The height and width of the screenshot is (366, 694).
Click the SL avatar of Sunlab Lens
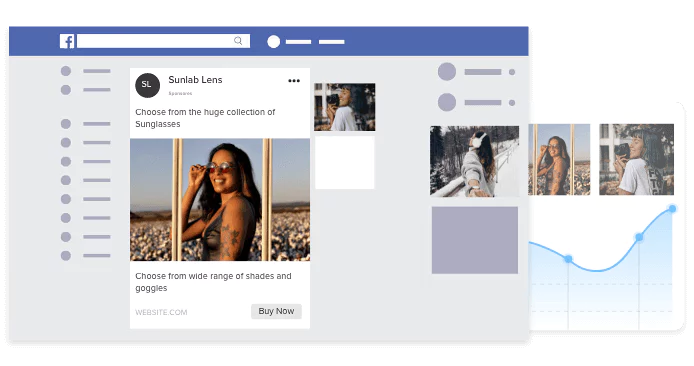click(147, 85)
